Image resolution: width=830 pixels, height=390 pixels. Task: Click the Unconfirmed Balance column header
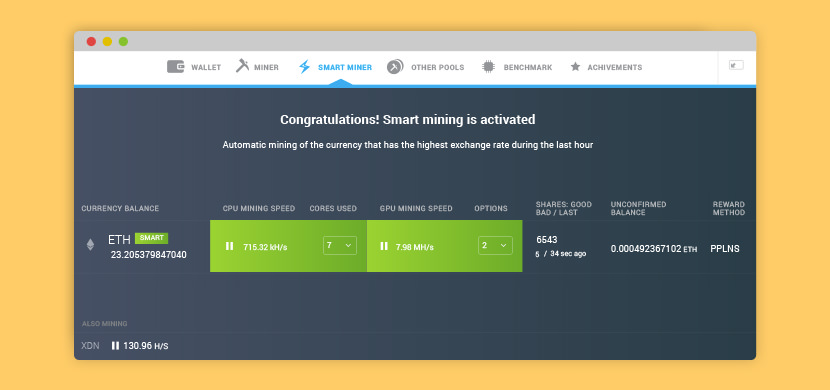click(638, 208)
